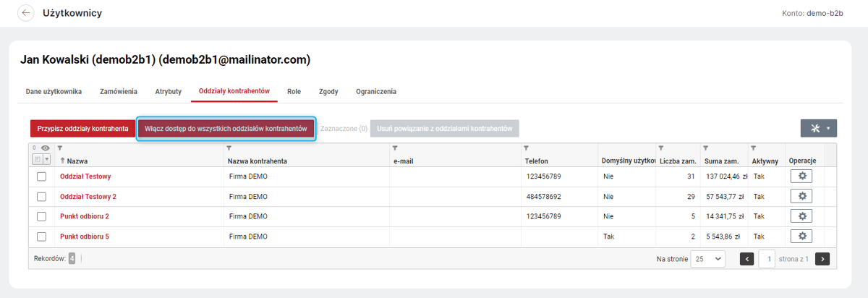Sort by the e-mail column header
The image size is (868, 298).
pyautogui.click(x=403, y=161)
